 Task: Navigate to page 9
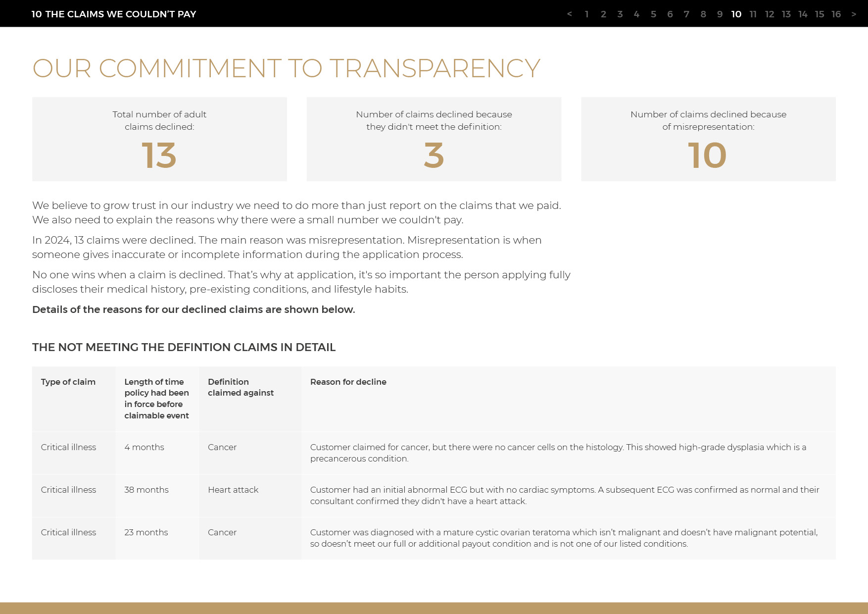point(720,14)
